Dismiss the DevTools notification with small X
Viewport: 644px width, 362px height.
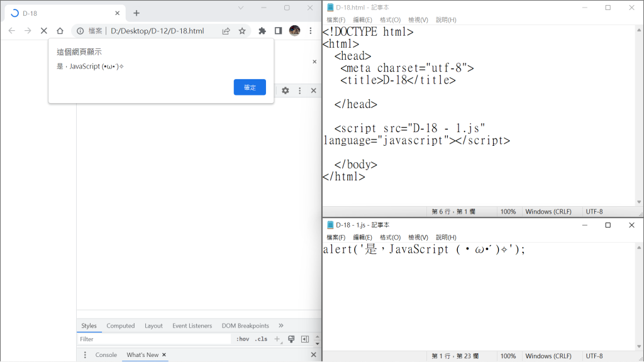tap(314, 62)
